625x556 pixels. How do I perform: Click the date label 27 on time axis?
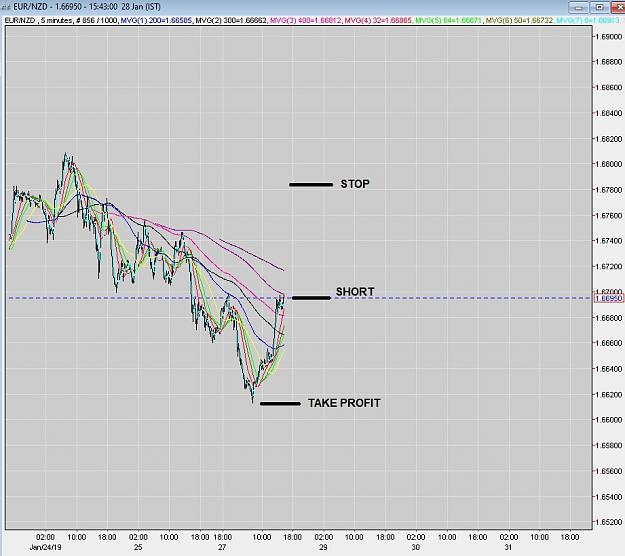tap(222, 547)
